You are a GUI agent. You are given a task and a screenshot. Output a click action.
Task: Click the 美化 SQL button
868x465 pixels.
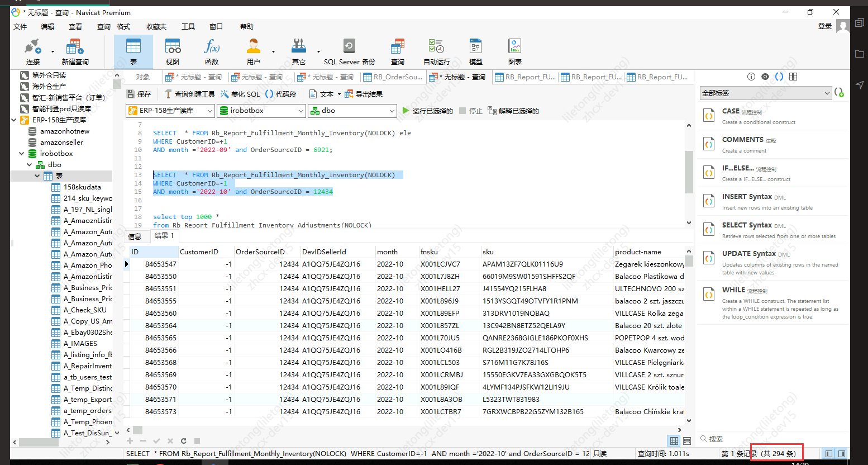click(x=240, y=94)
